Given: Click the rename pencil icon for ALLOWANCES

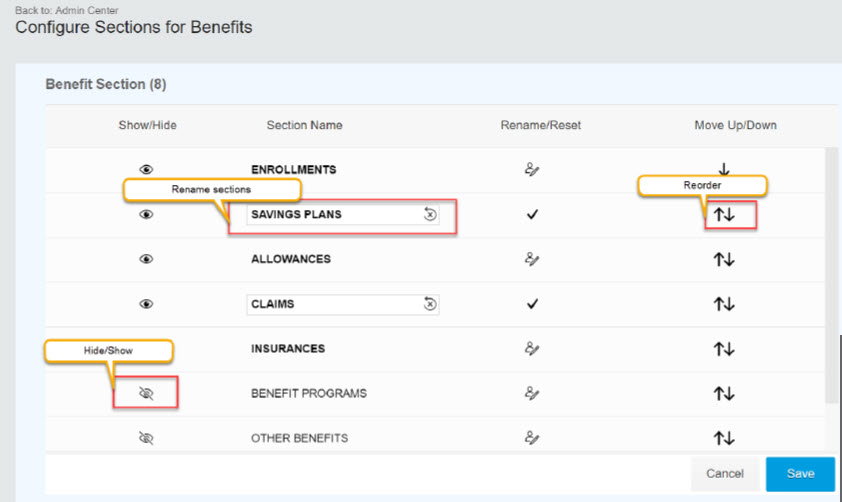Looking at the screenshot, I should pos(532,259).
